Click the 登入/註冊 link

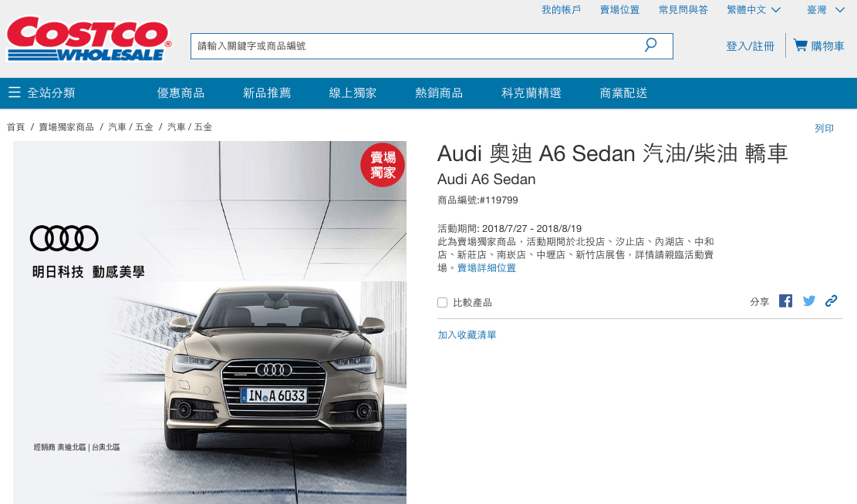pyautogui.click(x=749, y=45)
